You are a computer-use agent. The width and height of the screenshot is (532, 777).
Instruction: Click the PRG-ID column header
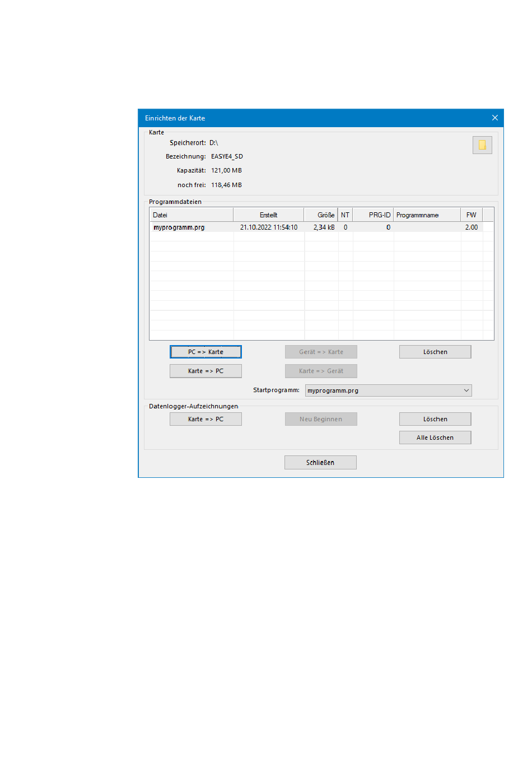374,215
